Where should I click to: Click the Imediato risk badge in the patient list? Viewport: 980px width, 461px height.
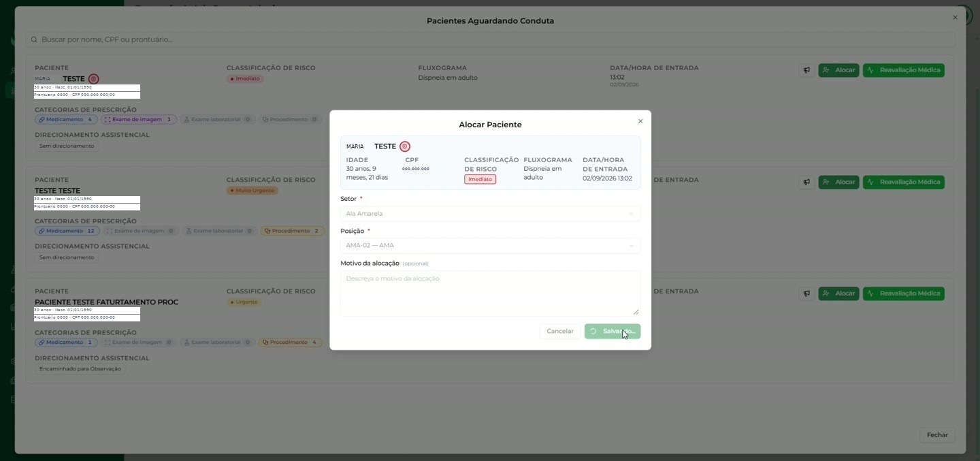click(246, 79)
